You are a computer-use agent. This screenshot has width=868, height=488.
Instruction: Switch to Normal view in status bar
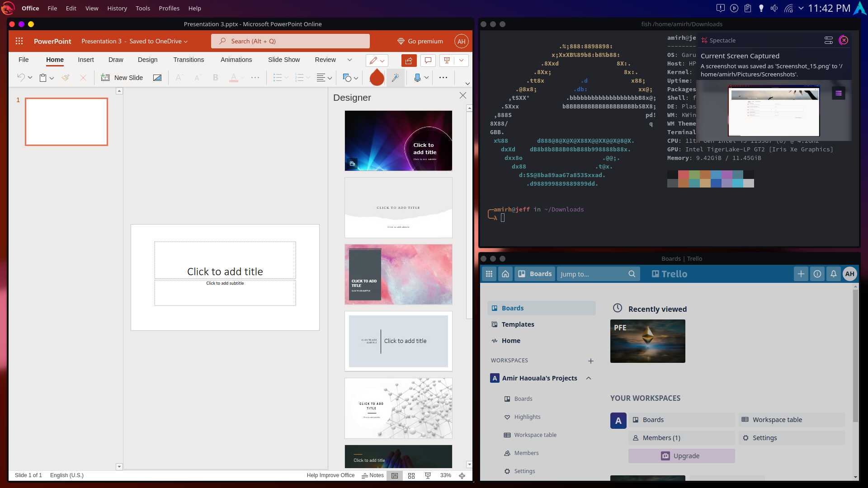coord(395,475)
